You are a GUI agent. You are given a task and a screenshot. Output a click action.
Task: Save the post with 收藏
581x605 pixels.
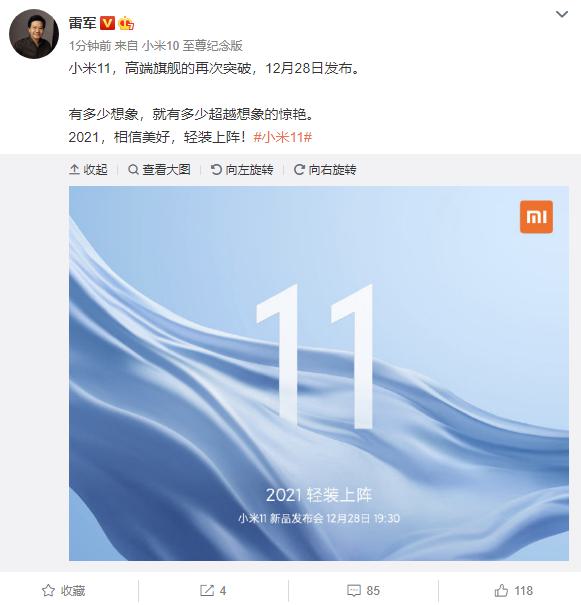coord(63,590)
